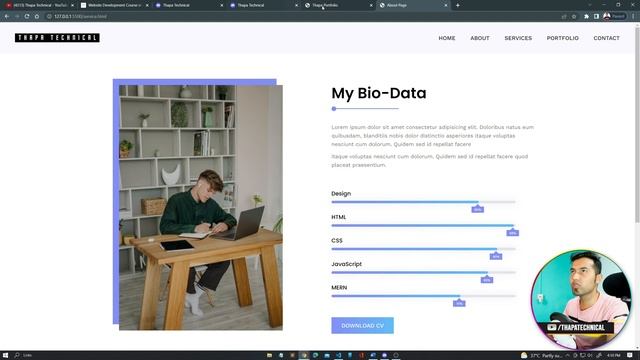The height and width of the screenshot is (360, 640).
Task: Reload the current page
Action: click(27, 16)
